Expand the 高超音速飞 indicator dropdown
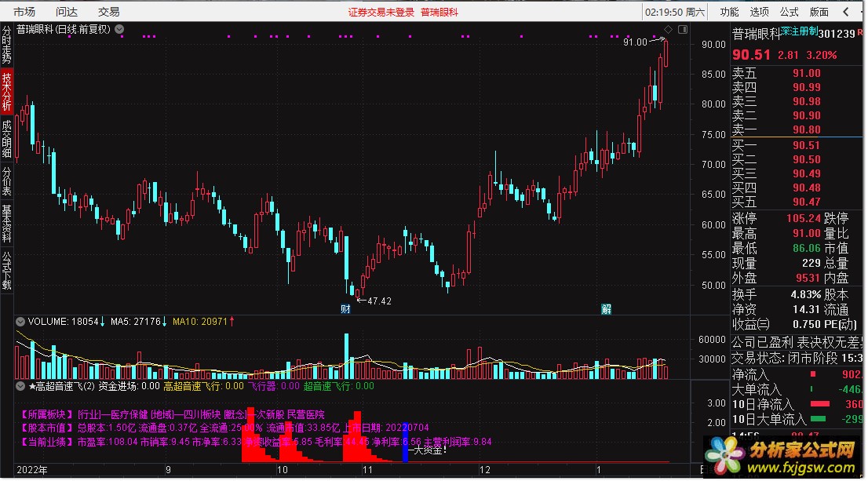The image size is (868, 481). tap(20, 386)
